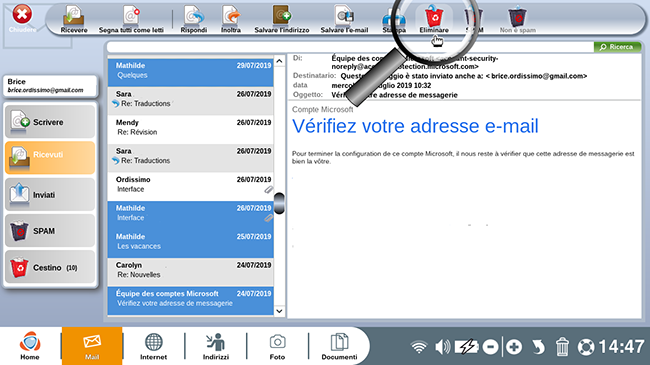Click the message list scrollbar handle
The height and width of the screenshot is (365, 650).
[279, 203]
